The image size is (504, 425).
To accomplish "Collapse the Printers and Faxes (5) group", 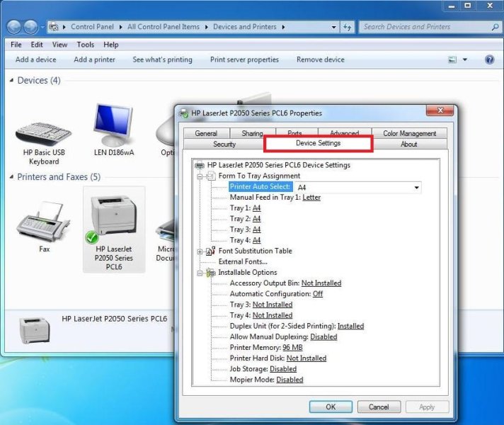I will (x=11, y=176).
